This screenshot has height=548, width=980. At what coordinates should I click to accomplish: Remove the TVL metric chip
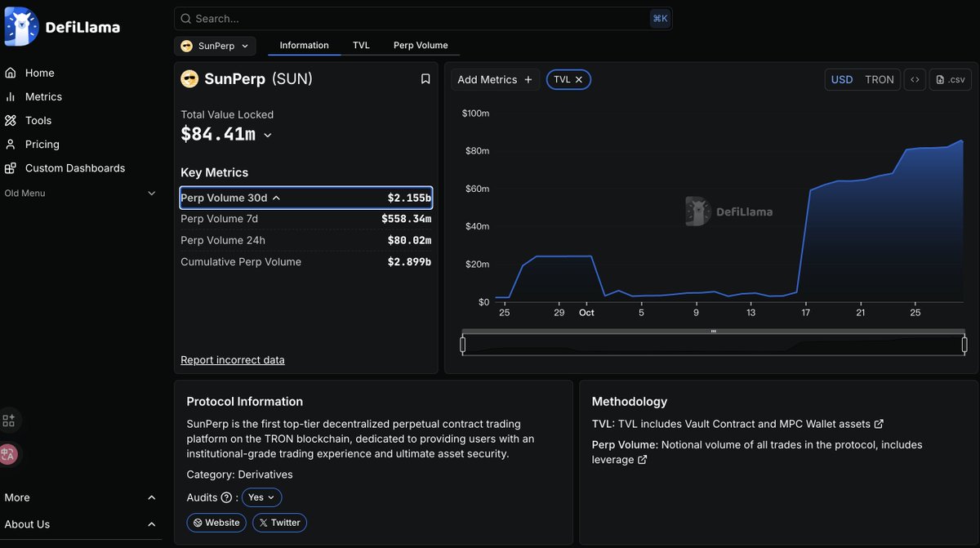(579, 79)
